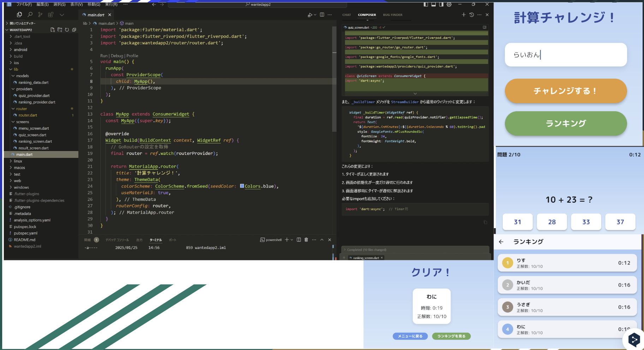Viewport: 644px width, 350px height.
Task: Refresh the explorer view
Action: click(67, 30)
